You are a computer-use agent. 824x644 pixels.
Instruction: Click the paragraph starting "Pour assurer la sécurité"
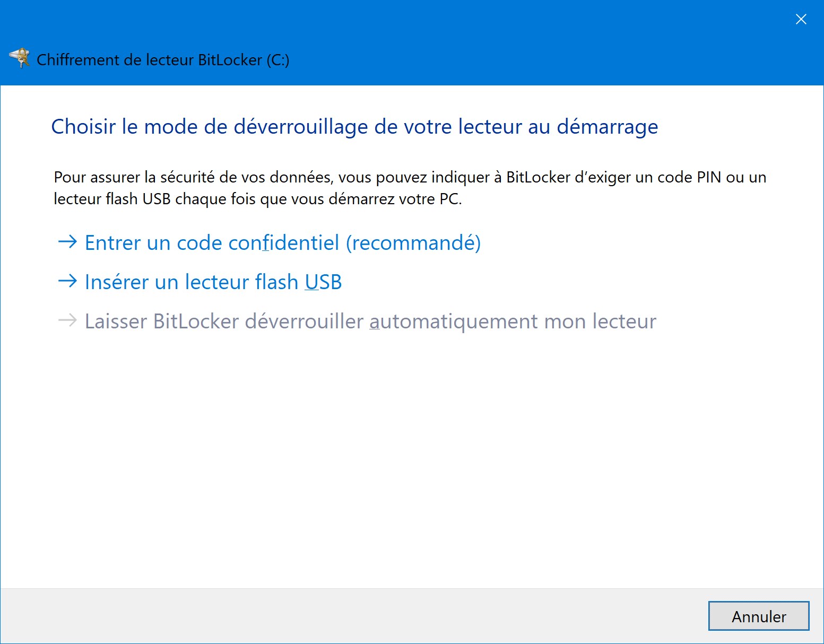(x=410, y=188)
